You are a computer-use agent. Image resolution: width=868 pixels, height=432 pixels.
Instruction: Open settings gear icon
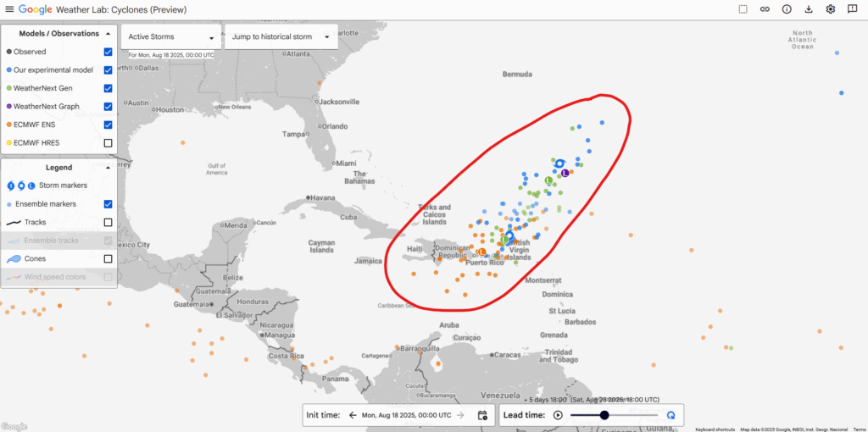point(831,9)
